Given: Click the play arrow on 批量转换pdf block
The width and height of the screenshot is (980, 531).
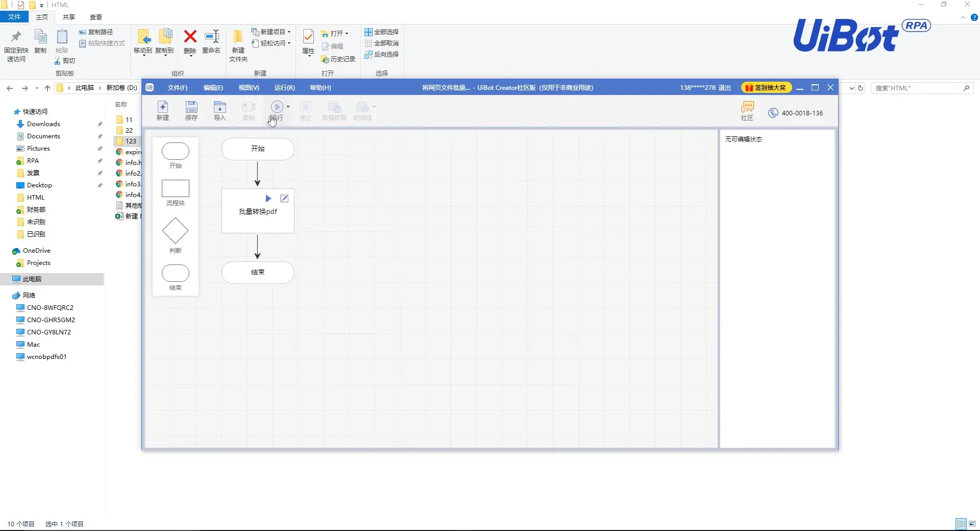Looking at the screenshot, I should [x=268, y=199].
